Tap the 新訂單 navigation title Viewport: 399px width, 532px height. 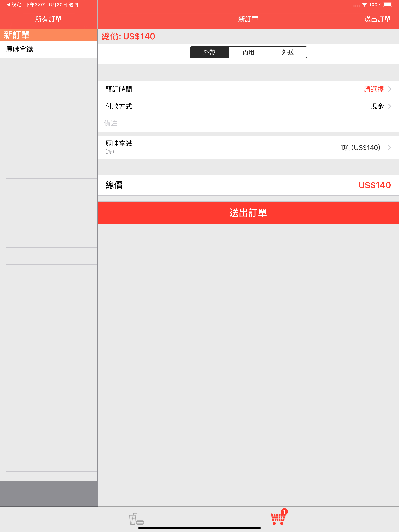coord(248,19)
